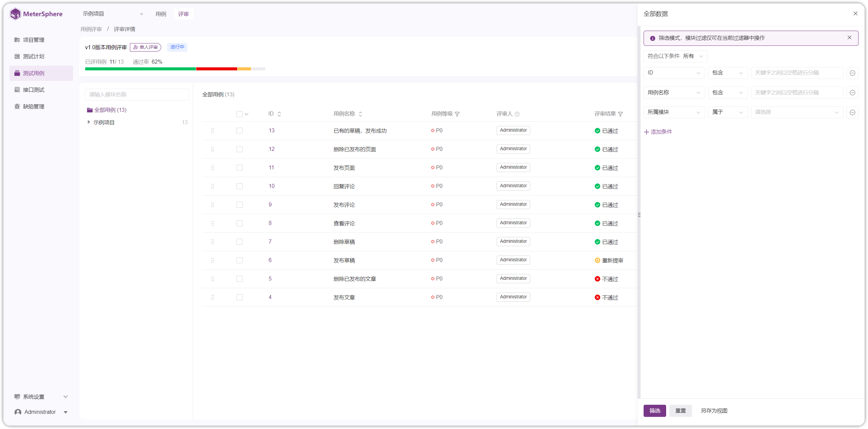Close the 全部数据 filter panel

point(856,13)
